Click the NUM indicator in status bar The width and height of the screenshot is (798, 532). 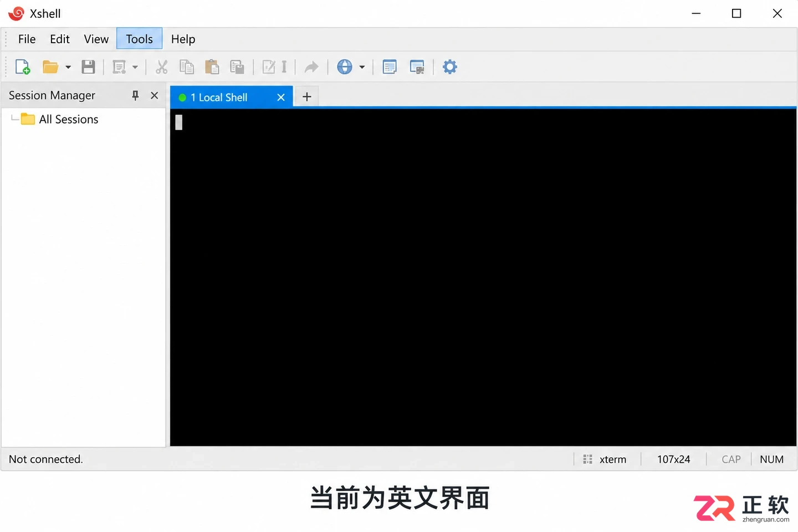click(x=772, y=459)
